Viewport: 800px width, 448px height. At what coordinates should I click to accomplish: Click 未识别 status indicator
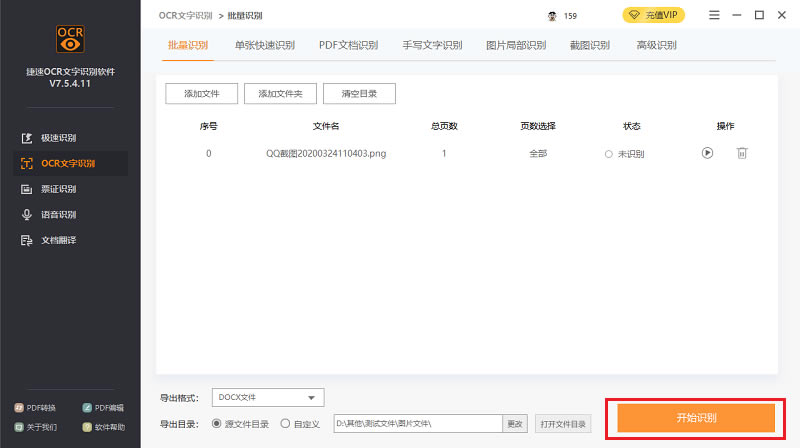coord(624,154)
